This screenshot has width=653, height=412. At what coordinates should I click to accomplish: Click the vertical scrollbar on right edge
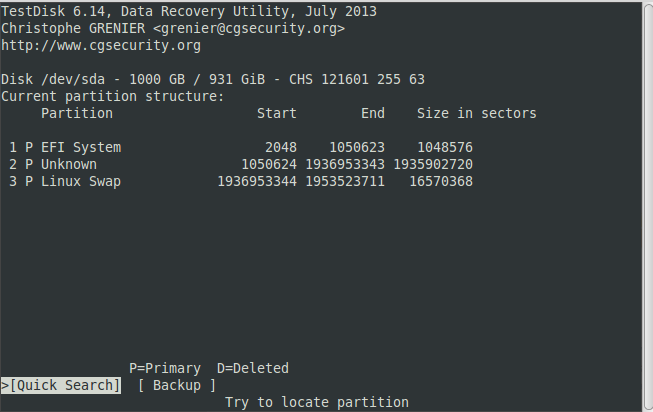648,207
